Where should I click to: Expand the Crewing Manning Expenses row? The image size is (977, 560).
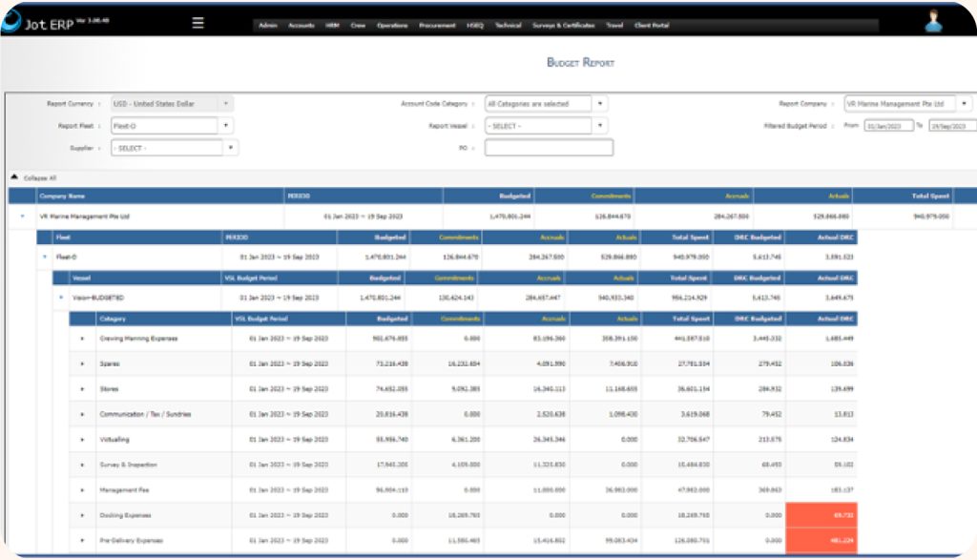82,339
